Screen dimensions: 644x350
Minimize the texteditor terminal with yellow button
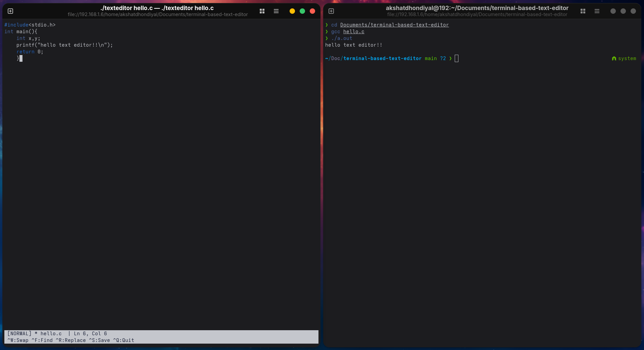coord(292,11)
